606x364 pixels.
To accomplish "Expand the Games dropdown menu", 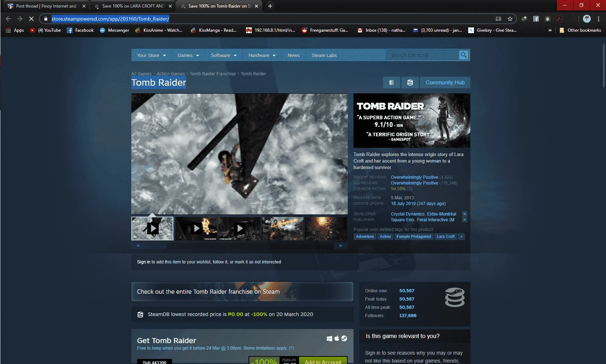I will 188,56.
